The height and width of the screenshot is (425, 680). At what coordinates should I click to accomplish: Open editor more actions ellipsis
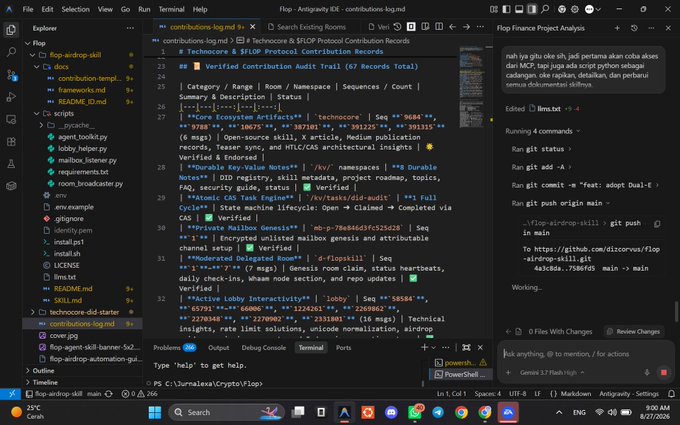(x=480, y=27)
